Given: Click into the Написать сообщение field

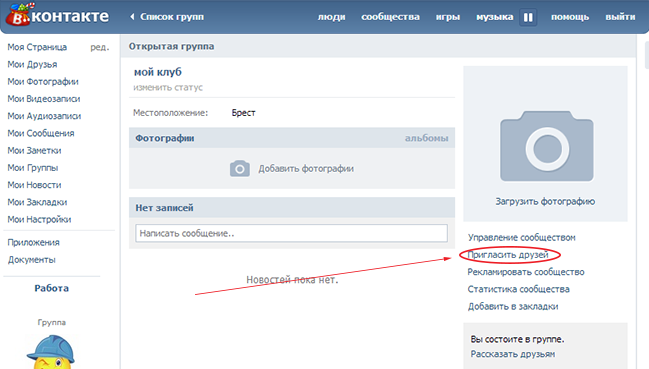Looking at the screenshot, I should tap(291, 233).
